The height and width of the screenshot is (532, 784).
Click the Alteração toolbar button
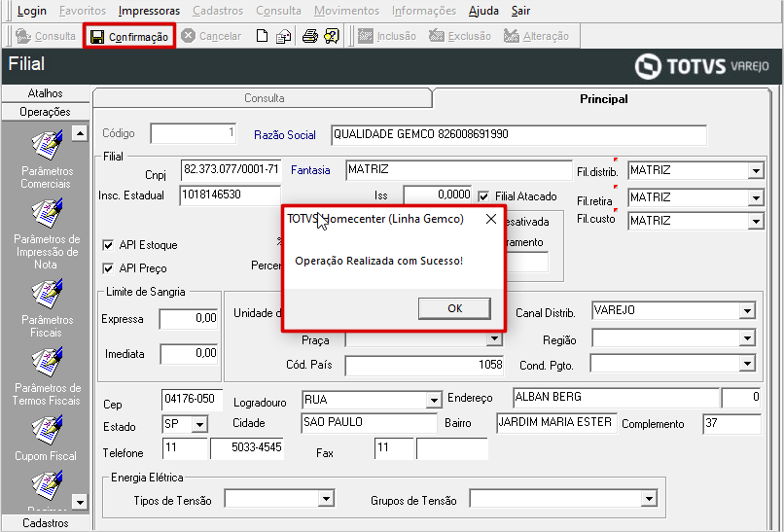pos(536,36)
